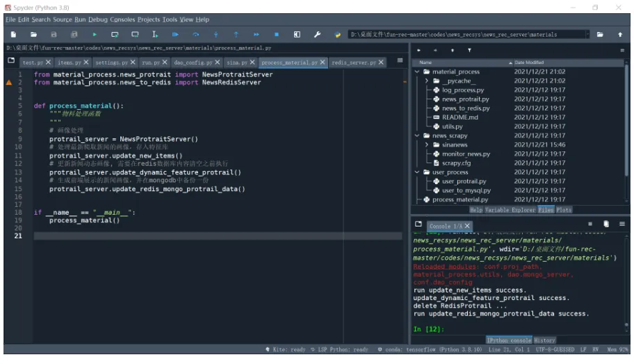Collapse the material_process folder

coord(417,72)
